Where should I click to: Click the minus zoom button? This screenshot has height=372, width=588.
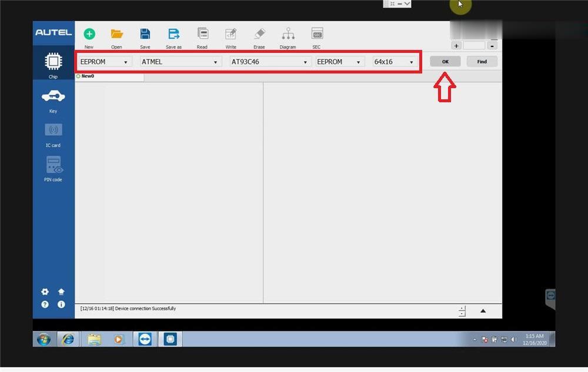492,46
